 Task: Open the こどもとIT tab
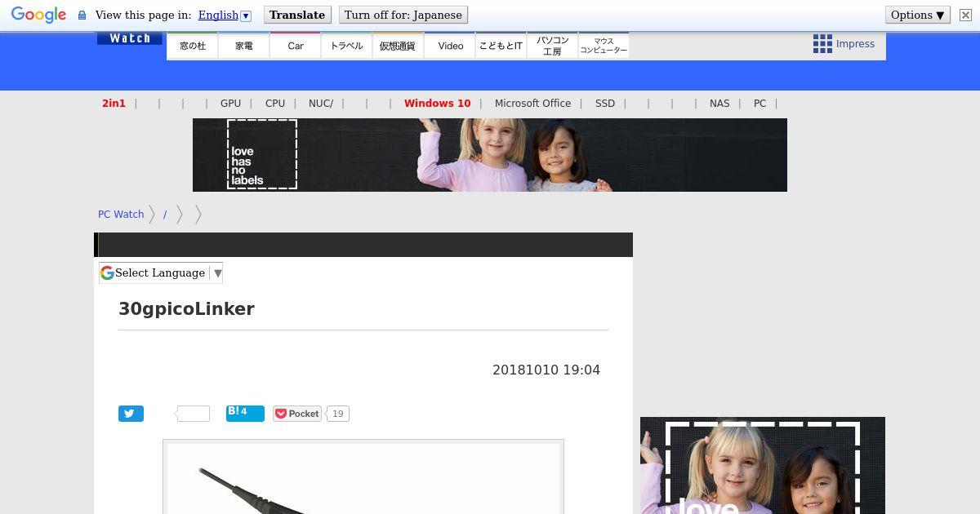[x=501, y=46]
